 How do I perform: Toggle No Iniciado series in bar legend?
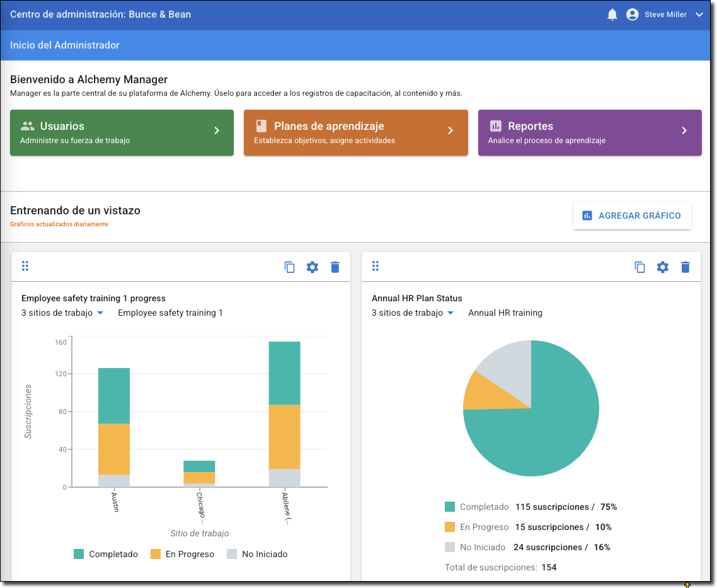tap(257, 555)
